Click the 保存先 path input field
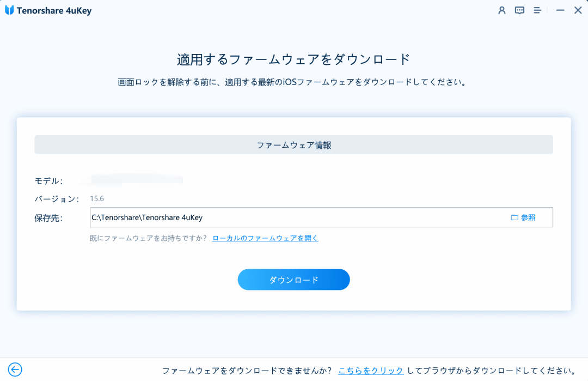The height and width of the screenshot is (381, 588). click(321, 217)
